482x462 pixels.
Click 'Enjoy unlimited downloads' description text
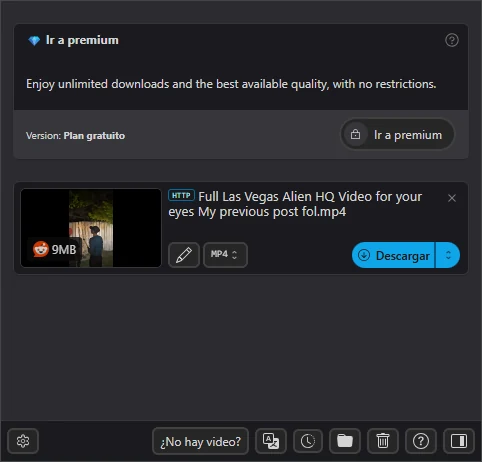(x=231, y=84)
